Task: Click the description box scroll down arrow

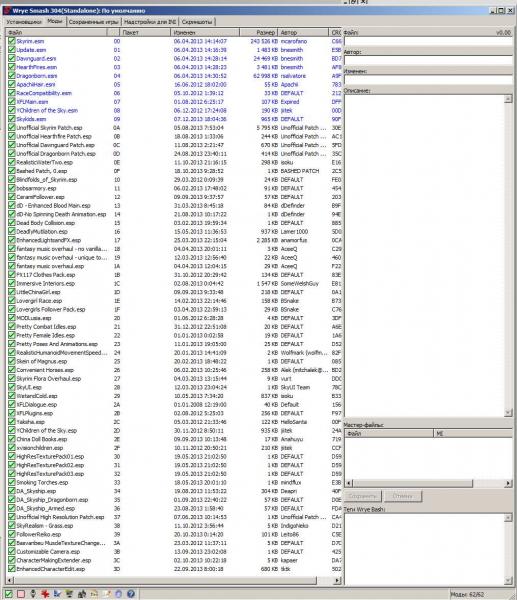Action: click(x=508, y=412)
